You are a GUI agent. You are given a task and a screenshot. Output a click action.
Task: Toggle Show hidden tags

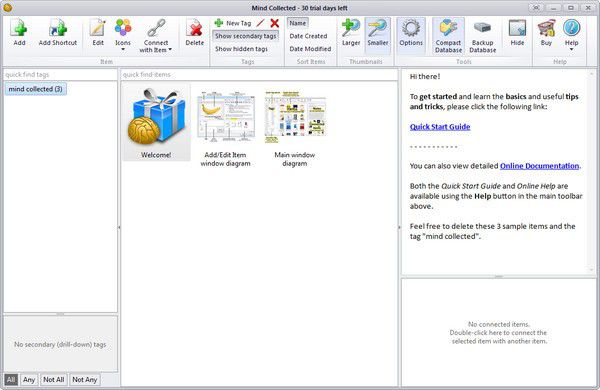click(241, 49)
